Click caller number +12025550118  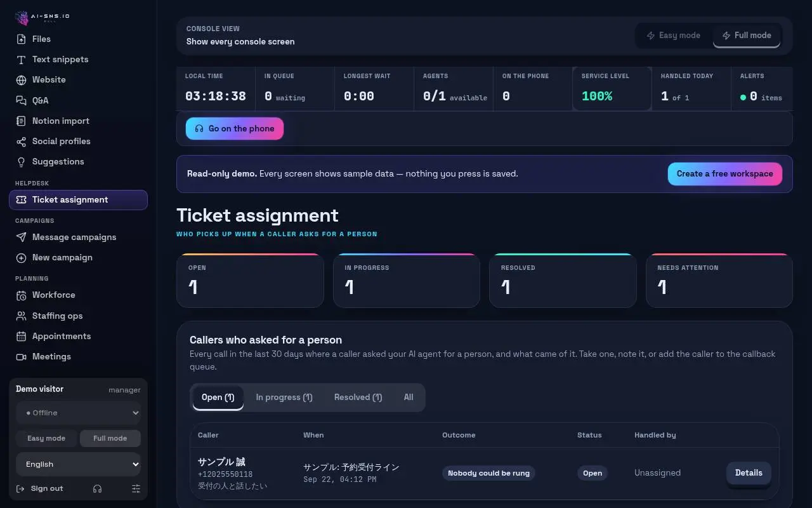(225, 474)
